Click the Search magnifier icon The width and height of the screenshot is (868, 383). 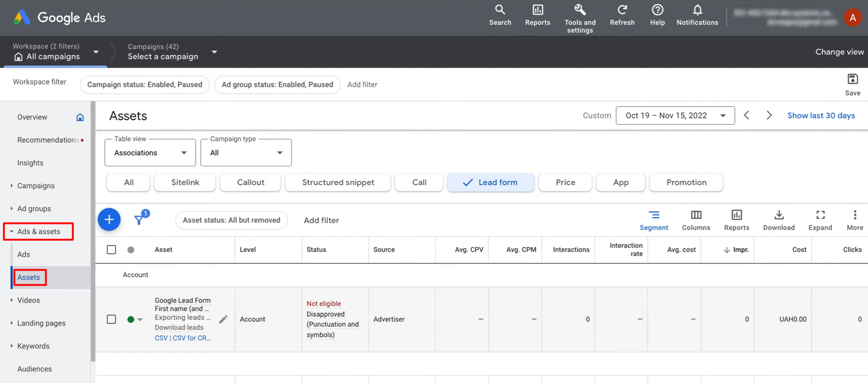tap(500, 10)
